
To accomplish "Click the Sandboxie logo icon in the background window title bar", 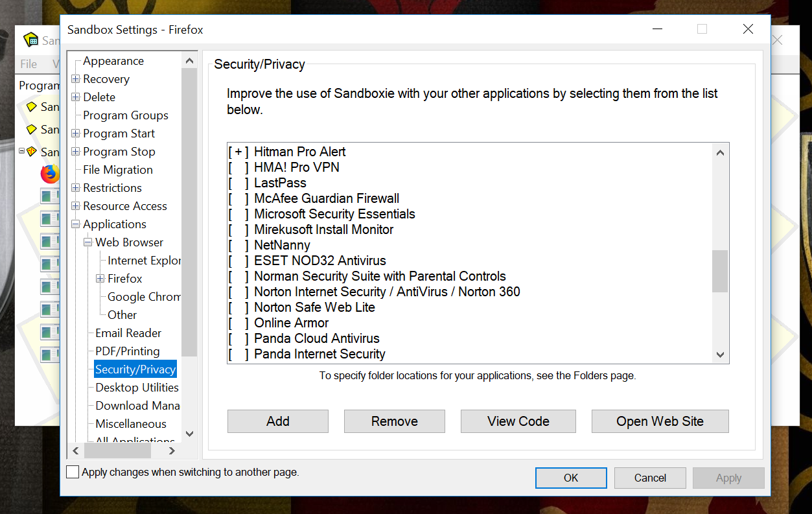I will pos(31,40).
